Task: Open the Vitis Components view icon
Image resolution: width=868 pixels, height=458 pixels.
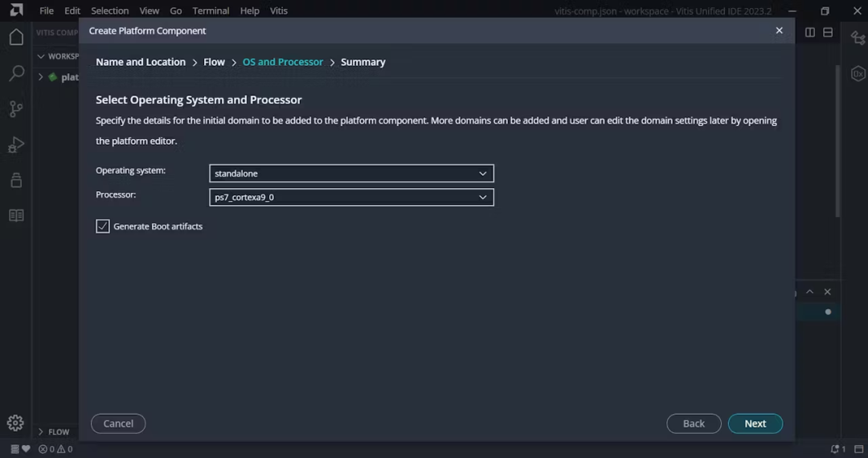Action: point(17,180)
